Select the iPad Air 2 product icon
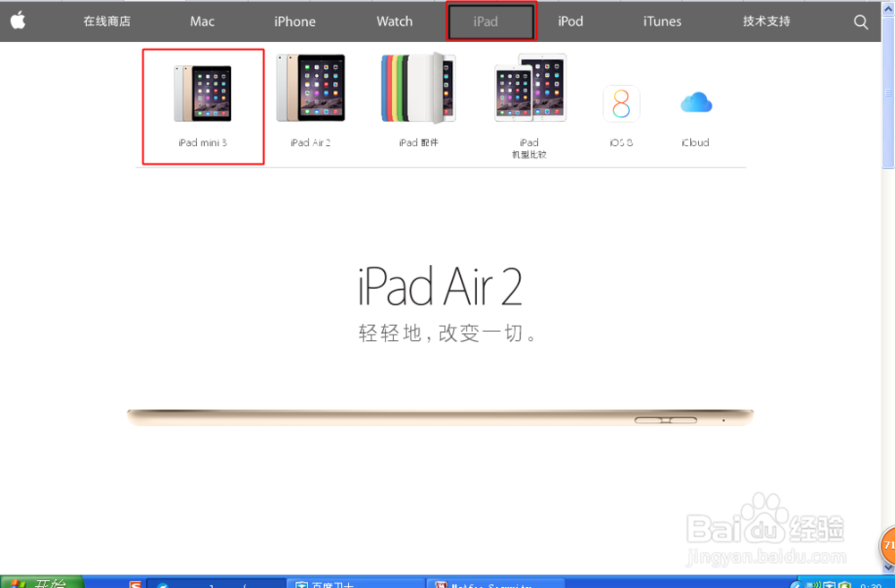Image resolution: width=895 pixels, height=588 pixels. click(311, 88)
